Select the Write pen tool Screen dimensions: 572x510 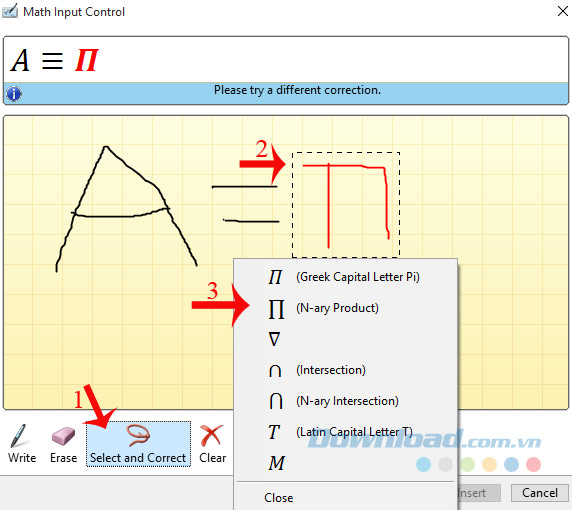[22, 444]
